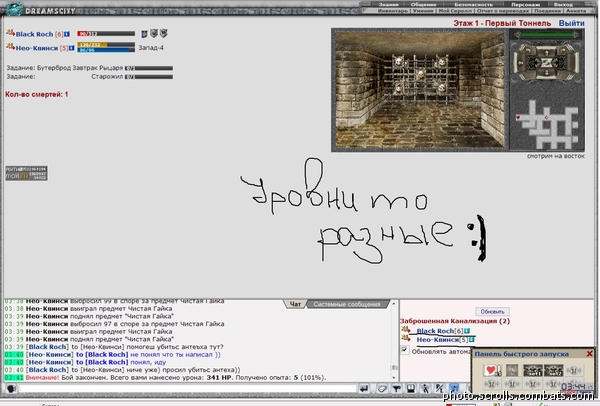Click the forward arrow on navigation pad
The image size is (600, 406).
pos(546,52)
